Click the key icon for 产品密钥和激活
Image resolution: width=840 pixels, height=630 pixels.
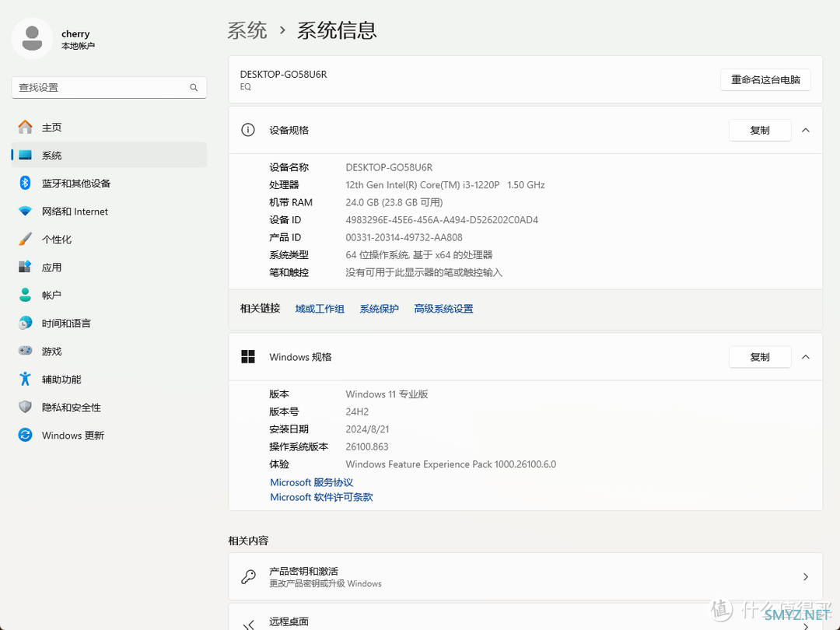point(248,576)
